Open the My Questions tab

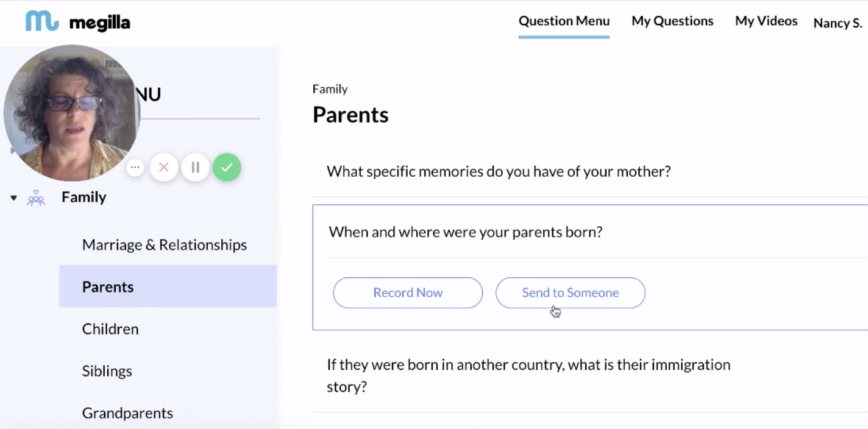click(x=672, y=21)
